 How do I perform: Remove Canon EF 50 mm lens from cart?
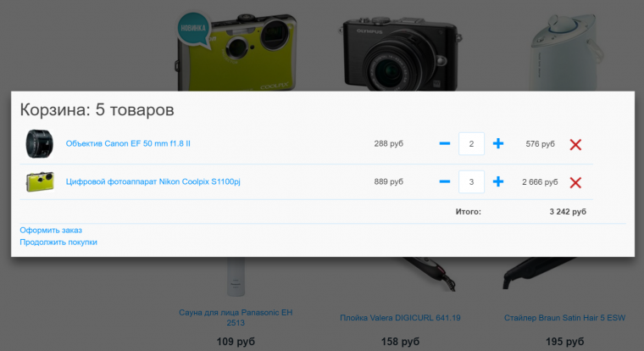point(575,144)
